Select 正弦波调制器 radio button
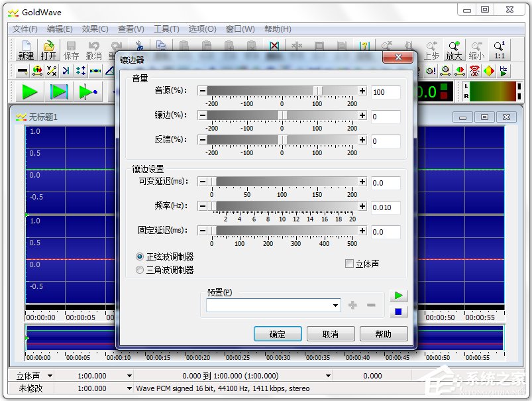This screenshot has height=401, width=532. point(139,257)
